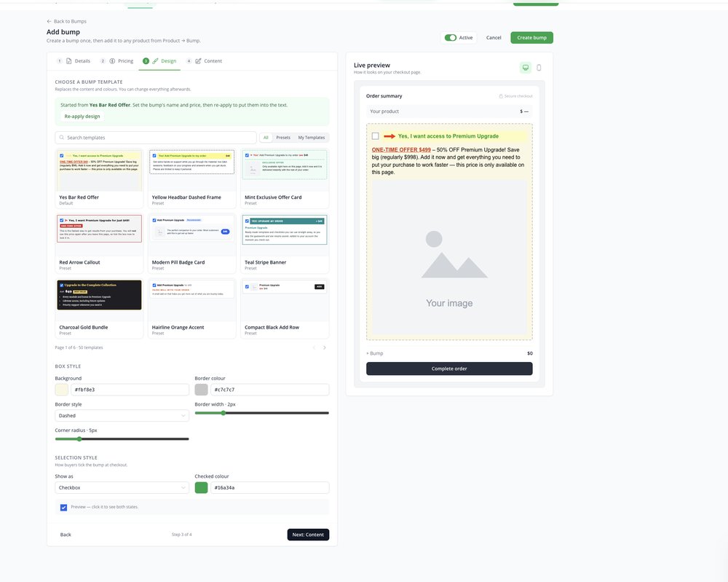Image resolution: width=728 pixels, height=582 pixels.
Task: Click the Create bump button
Action: point(531,38)
